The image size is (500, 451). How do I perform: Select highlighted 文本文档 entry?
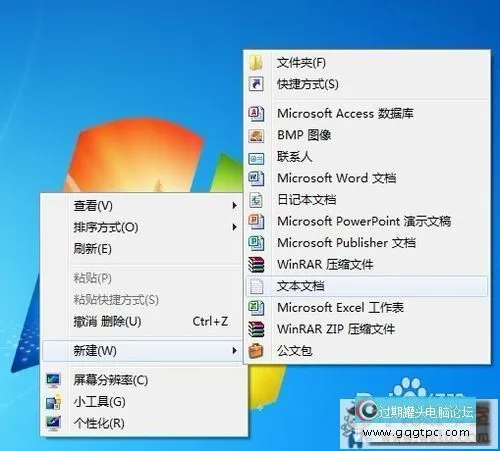[x=367, y=286]
